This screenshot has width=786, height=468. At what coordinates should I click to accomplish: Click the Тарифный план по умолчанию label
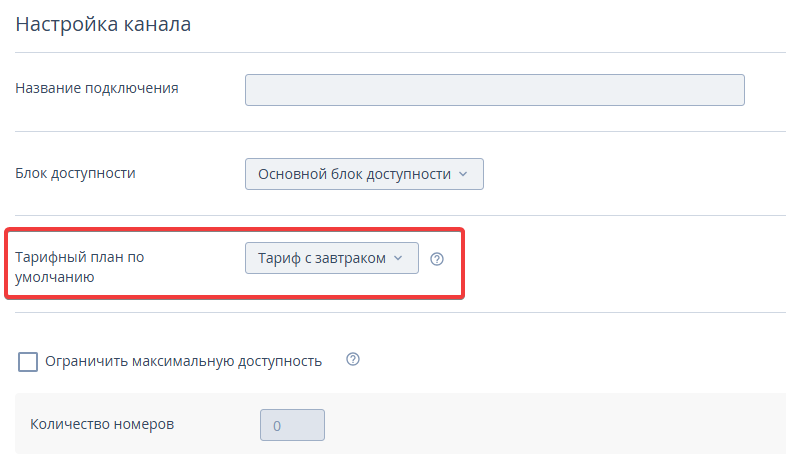[x=80, y=267]
